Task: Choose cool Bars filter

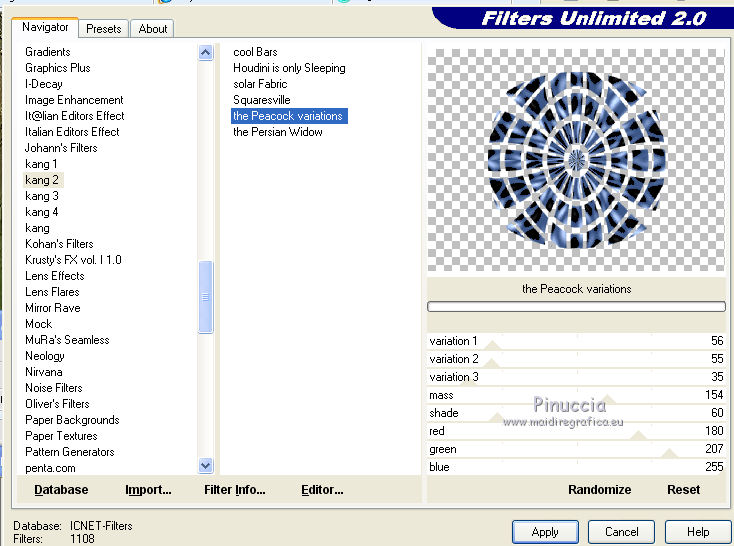Action: point(255,52)
